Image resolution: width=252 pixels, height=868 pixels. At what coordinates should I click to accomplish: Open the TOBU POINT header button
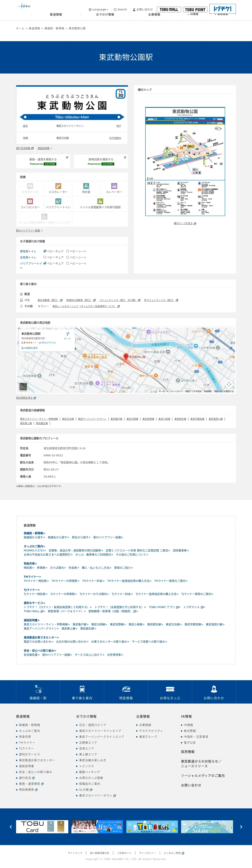(195, 9)
